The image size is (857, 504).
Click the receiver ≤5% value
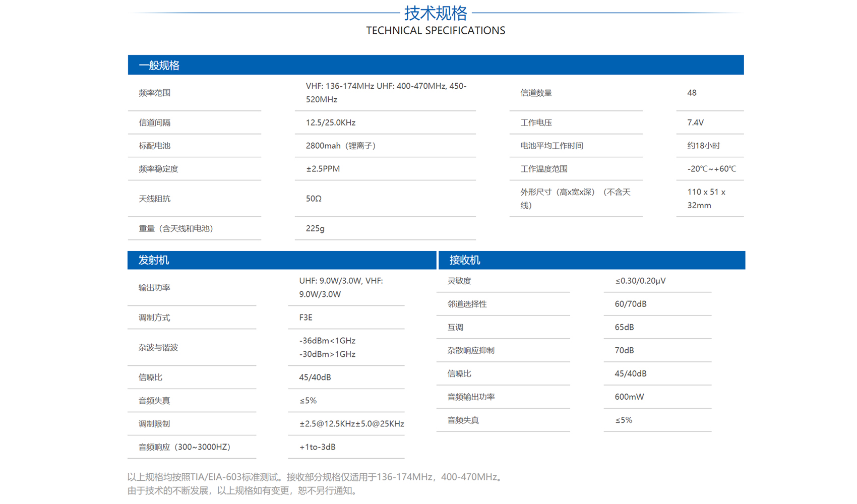(x=624, y=420)
